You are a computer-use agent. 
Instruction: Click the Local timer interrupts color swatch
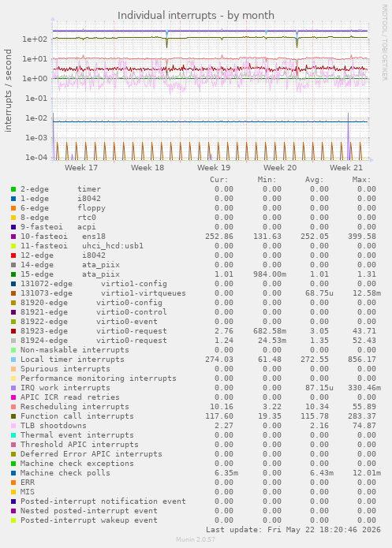click(x=13, y=360)
